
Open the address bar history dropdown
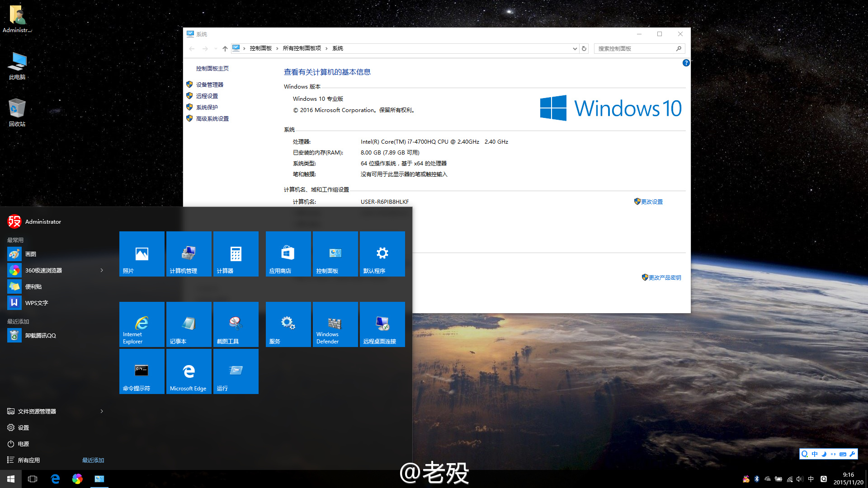tap(575, 48)
